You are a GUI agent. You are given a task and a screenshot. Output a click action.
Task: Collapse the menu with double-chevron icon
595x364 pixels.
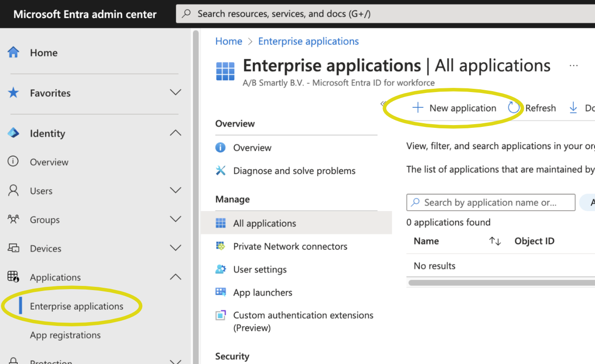click(x=383, y=104)
